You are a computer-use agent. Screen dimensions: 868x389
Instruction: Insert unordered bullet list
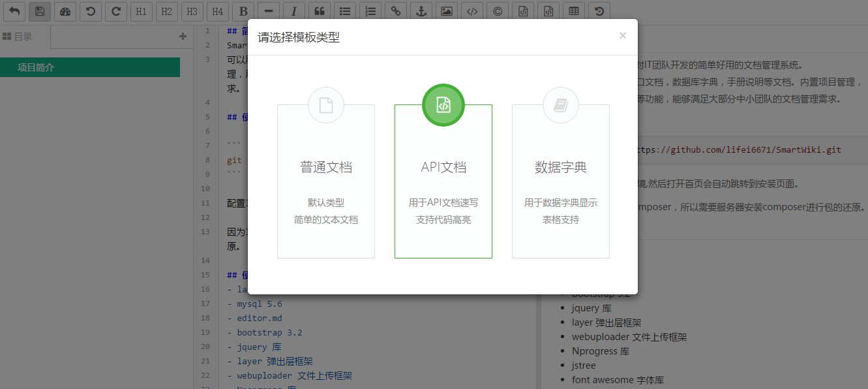pyautogui.click(x=344, y=11)
